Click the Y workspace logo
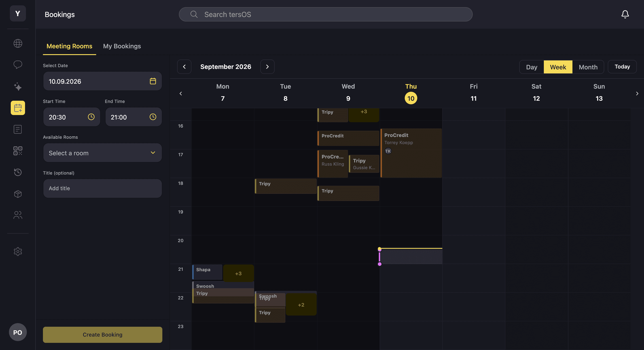This screenshot has height=350, width=644. [18, 13]
